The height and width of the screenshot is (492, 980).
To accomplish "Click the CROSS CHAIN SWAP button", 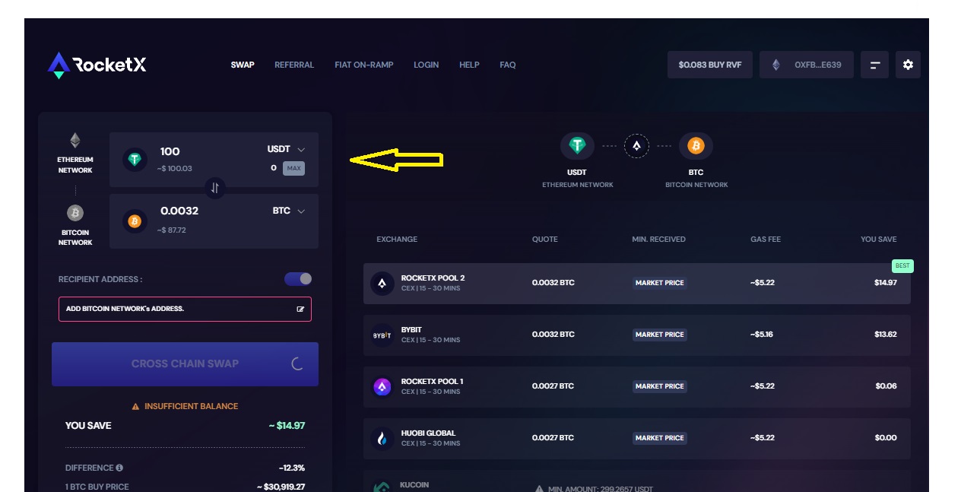I will tap(185, 363).
